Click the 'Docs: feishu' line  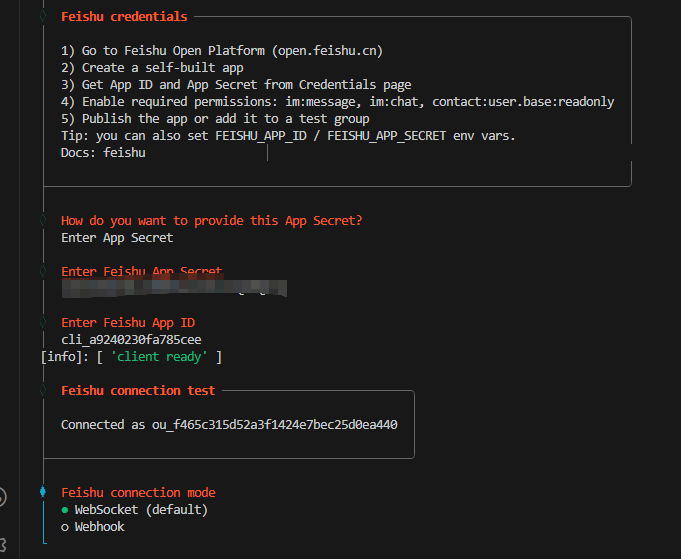[103, 153]
